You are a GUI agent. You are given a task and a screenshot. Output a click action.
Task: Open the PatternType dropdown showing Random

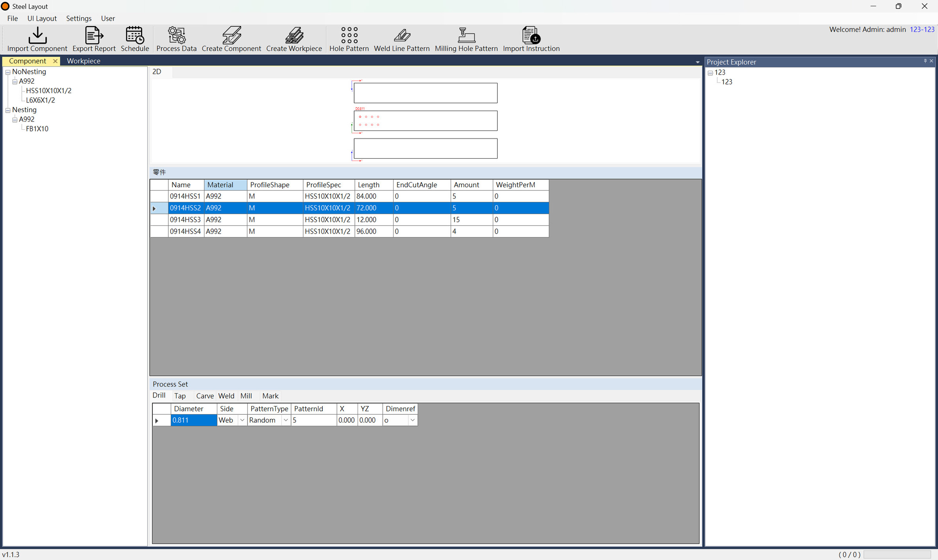click(286, 420)
